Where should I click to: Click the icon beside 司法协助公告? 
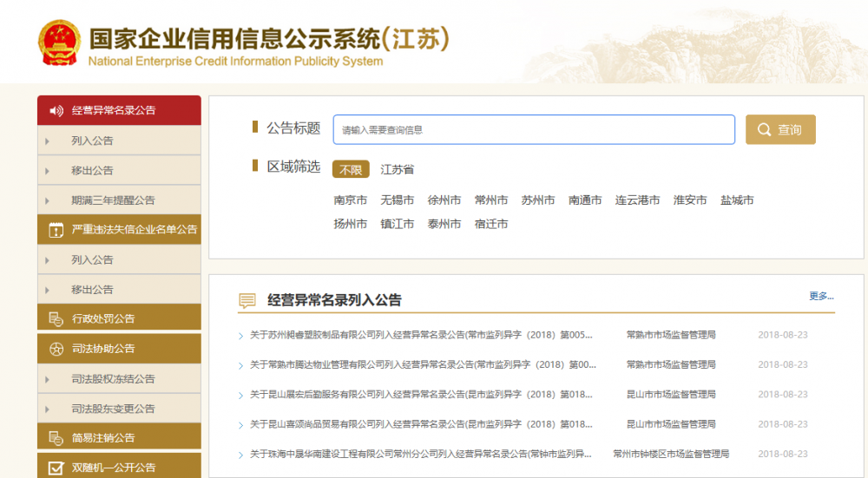pyautogui.click(x=56, y=349)
